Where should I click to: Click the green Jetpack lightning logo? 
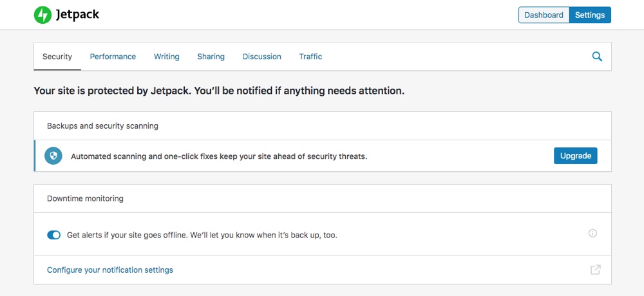(x=43, y=15)
